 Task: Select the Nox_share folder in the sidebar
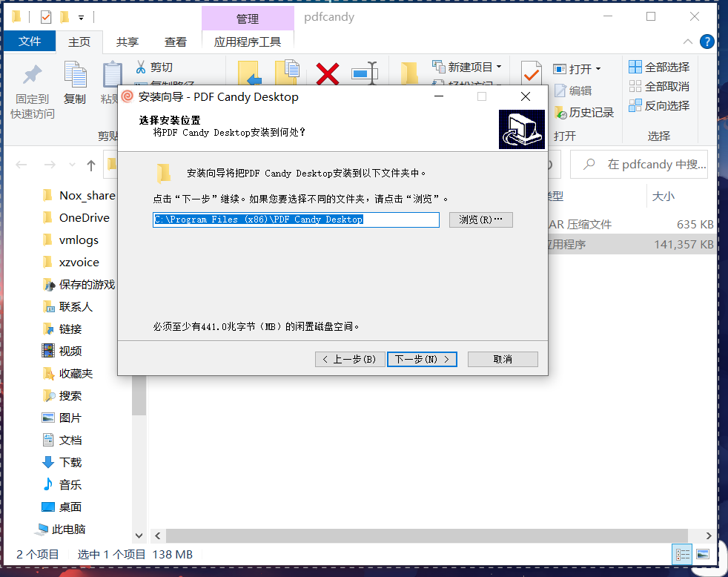coord(79,196)
